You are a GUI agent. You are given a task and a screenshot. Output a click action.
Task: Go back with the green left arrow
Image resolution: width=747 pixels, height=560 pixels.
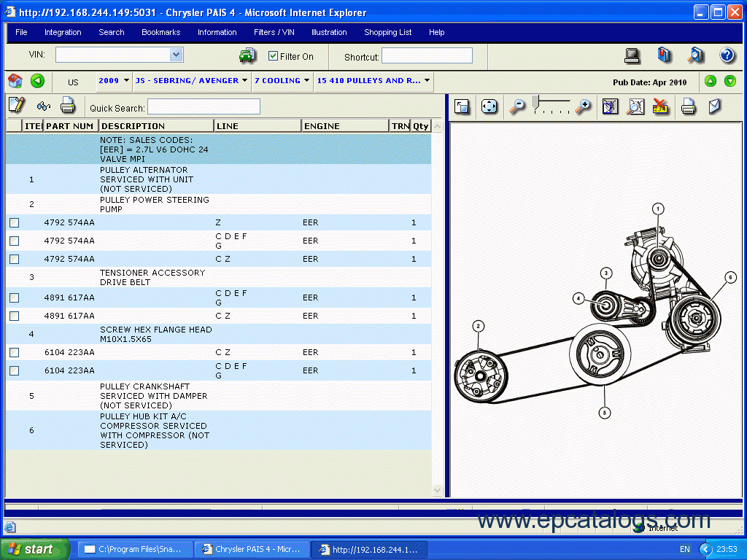pos(38,81)
